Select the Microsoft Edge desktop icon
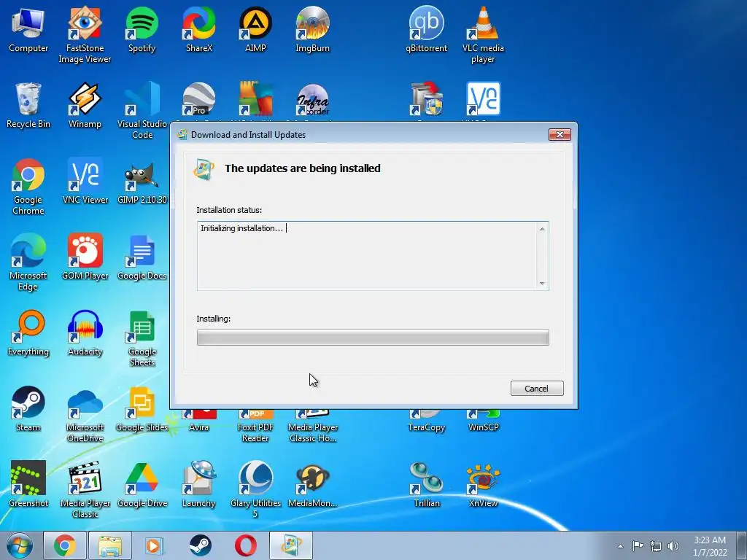The height and width of the screenshot is (560, 747). tap(28, 262)
